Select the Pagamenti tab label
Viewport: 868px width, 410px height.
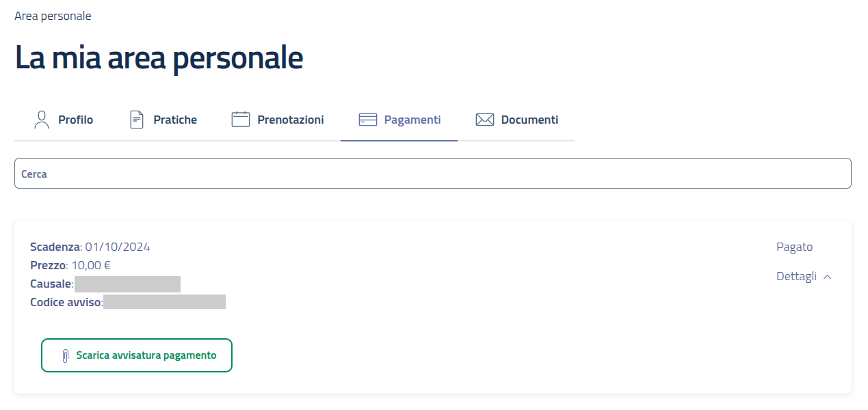[412, 120]
